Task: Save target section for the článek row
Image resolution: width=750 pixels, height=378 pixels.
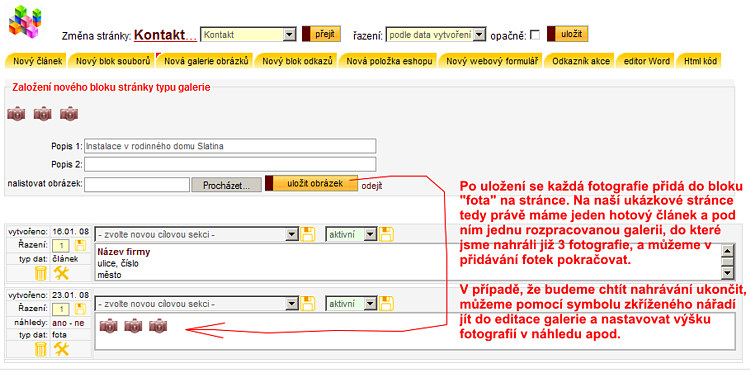Action: pyautogui.click(x=308, y=234)
